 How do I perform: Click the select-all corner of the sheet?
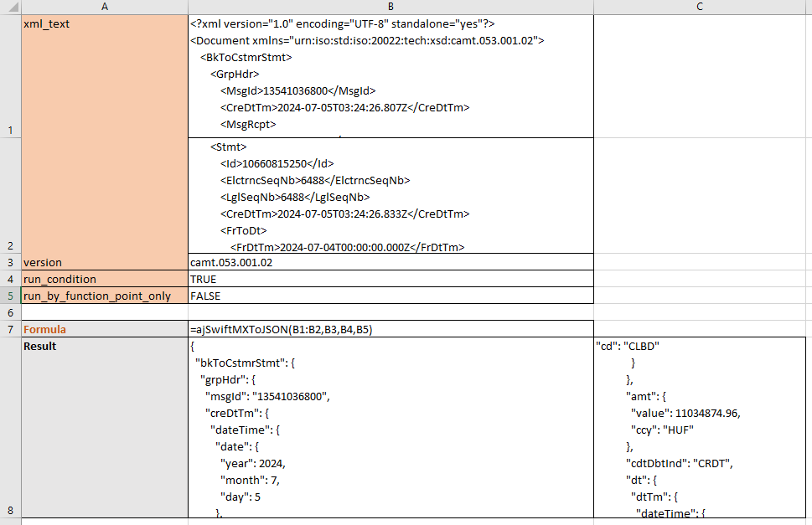9,7
